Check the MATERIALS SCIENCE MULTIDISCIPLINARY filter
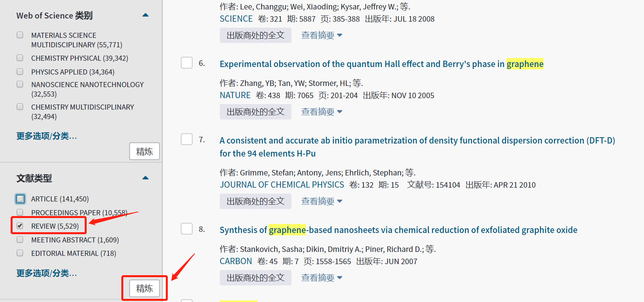 point(20,35)
